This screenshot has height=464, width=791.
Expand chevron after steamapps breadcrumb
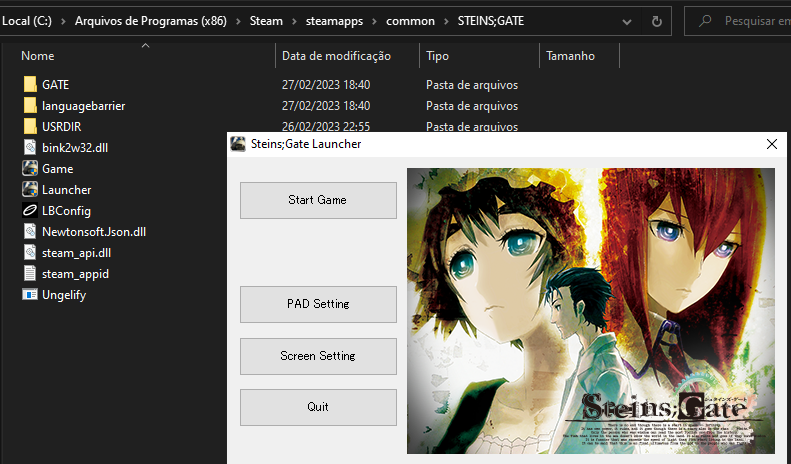(374, 21)
